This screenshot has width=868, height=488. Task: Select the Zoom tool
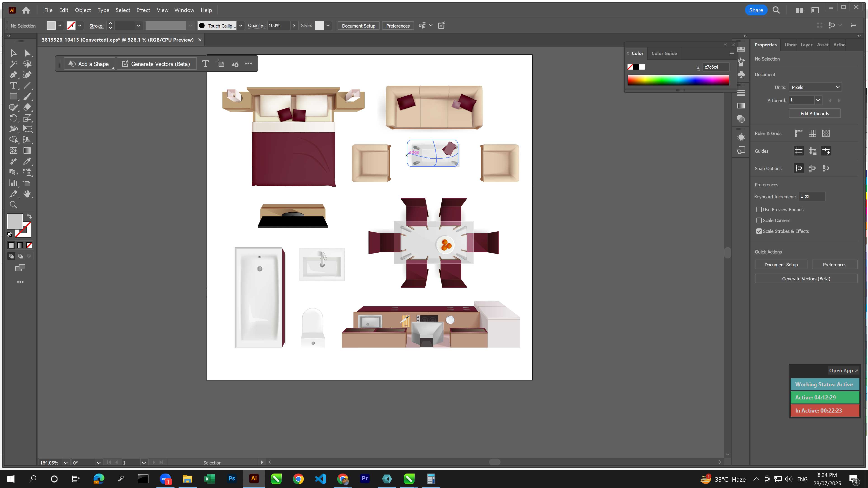pos(14,204)
